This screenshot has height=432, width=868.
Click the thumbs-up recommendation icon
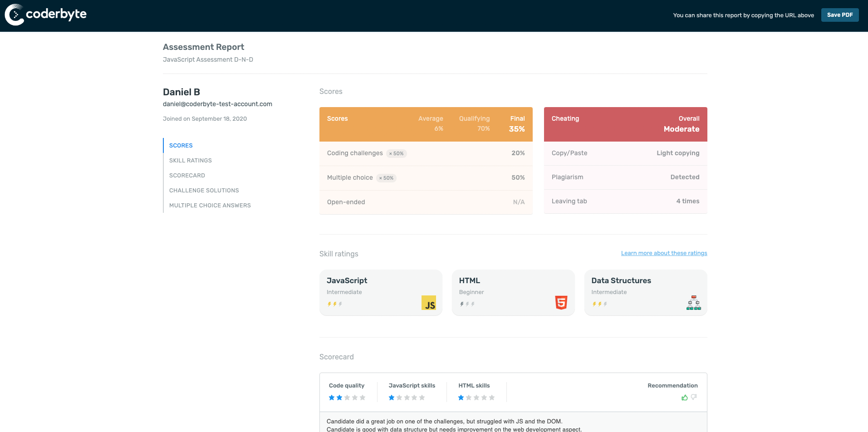685,397
